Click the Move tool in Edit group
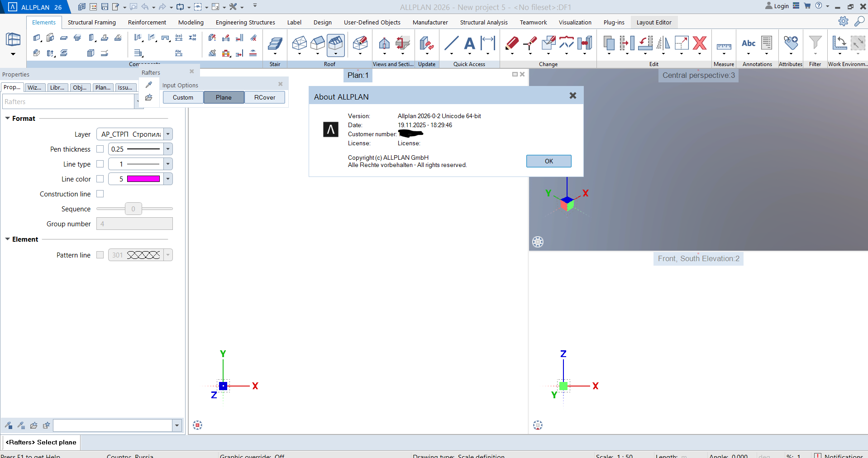The image size is (868, 458). [627, 43]
